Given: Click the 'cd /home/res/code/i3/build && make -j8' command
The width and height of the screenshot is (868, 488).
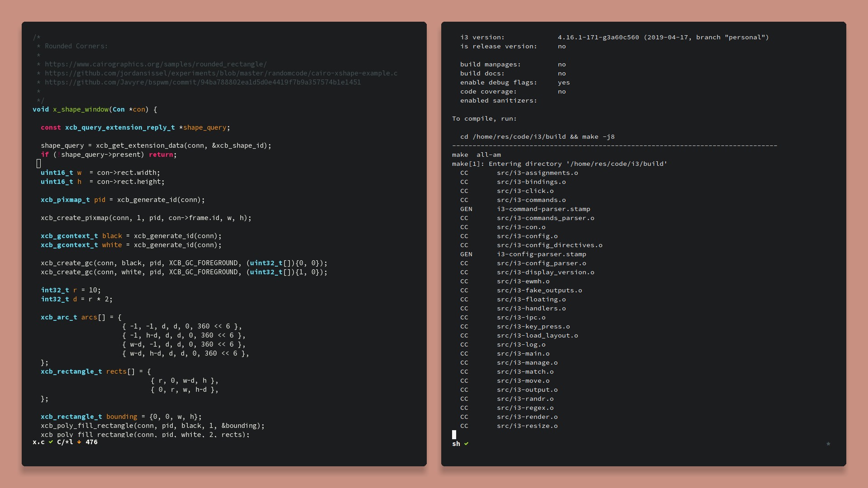Looking at the screenshot, I should [537, 136].
